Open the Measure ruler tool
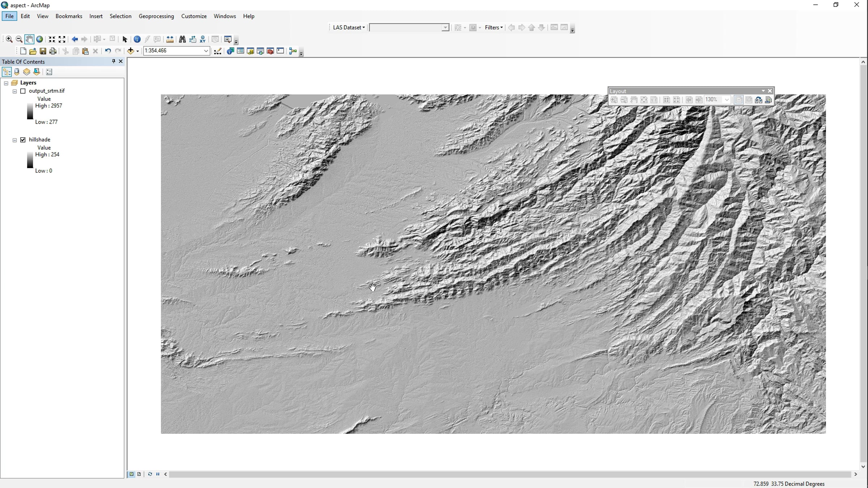The image size is (868, 488). 170,39
